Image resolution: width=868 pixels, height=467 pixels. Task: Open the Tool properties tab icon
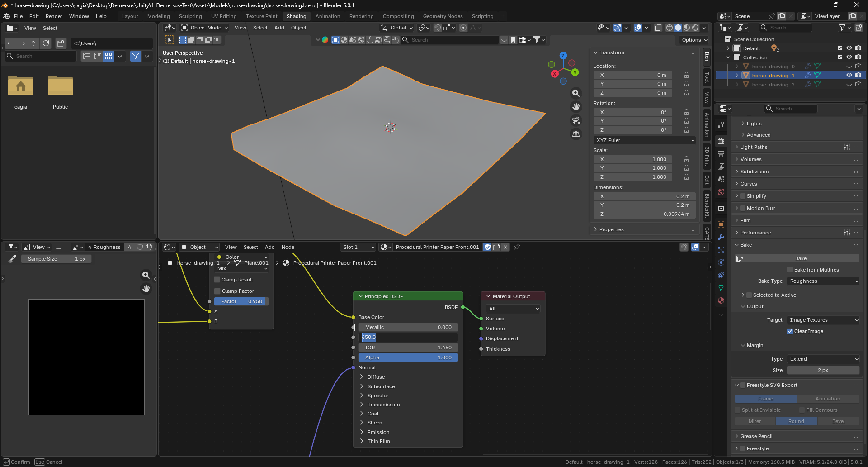pyautogui.click(x=721, y=125)
